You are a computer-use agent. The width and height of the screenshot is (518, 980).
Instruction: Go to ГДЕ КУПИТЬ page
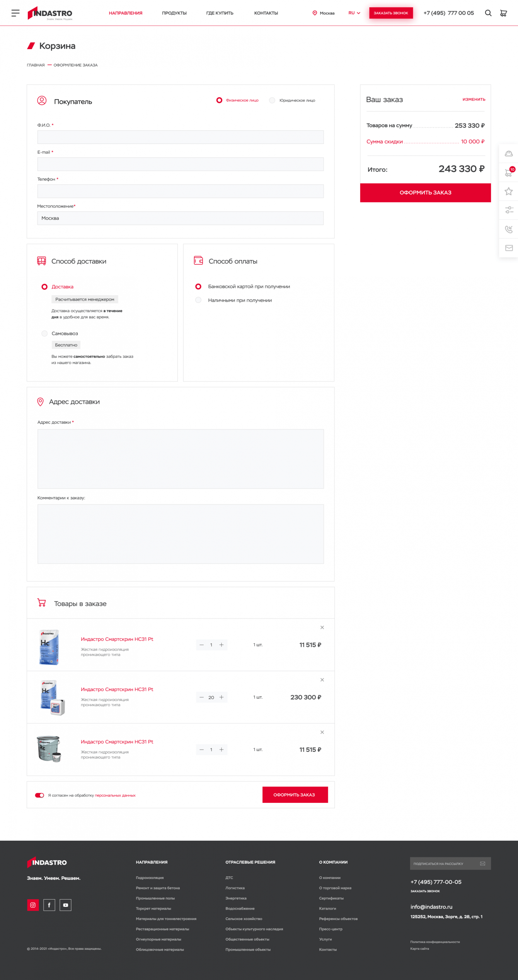tap(220, 13)
